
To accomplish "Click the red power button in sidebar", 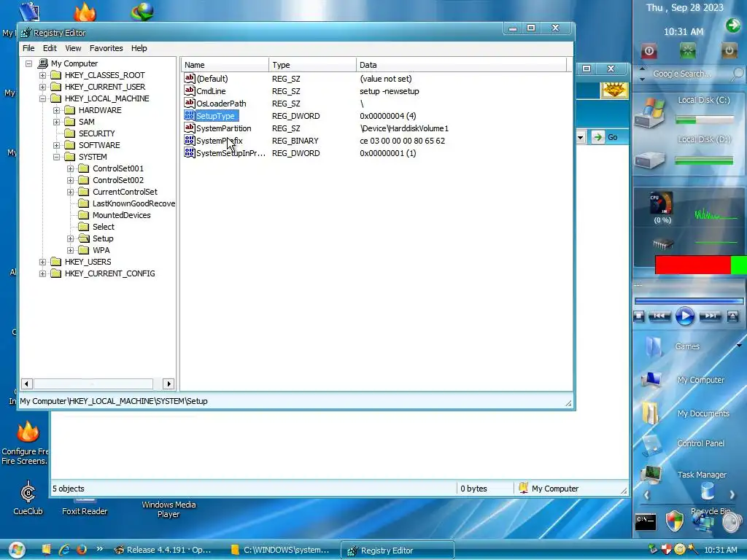I will pyautogui.click(x=649, y=51).
